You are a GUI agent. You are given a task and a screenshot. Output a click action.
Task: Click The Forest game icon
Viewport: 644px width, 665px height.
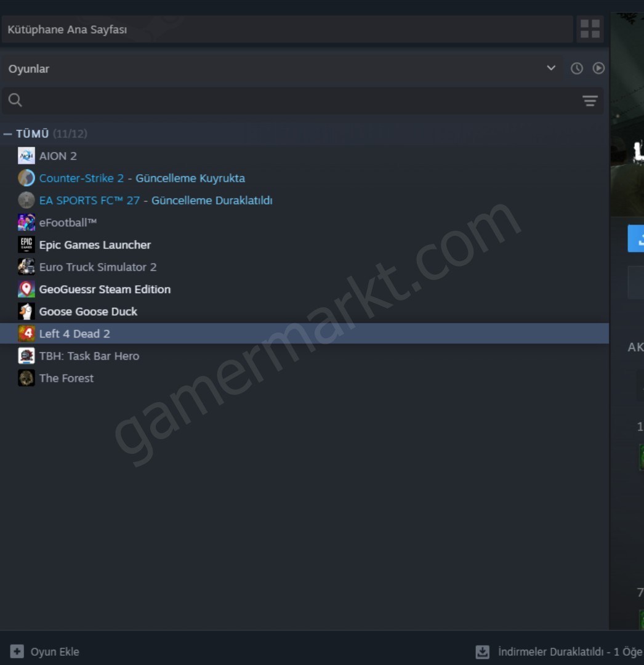[x=26, y=378]
